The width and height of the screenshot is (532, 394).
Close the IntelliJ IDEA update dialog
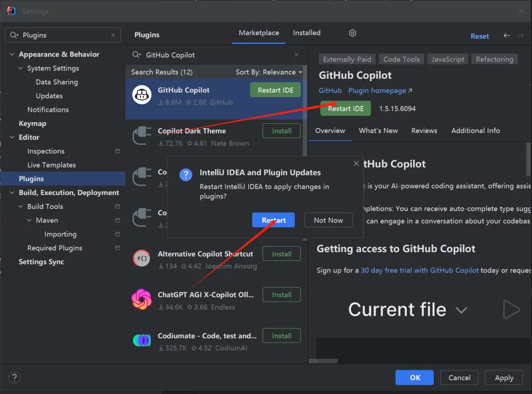click(356, 164)
